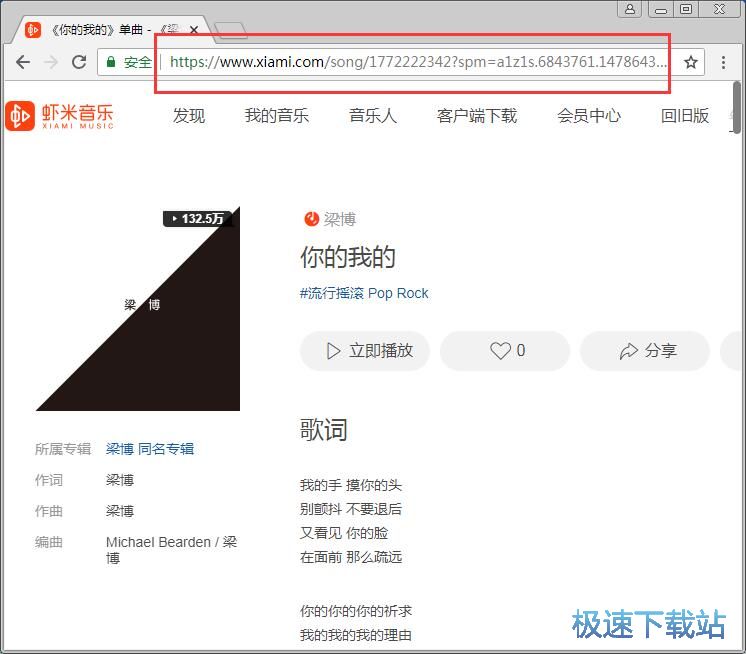746x654 pixels.
Task: Click the 流行摇滚 Pop Rock genre tag
Action: (x=364, y=293)
